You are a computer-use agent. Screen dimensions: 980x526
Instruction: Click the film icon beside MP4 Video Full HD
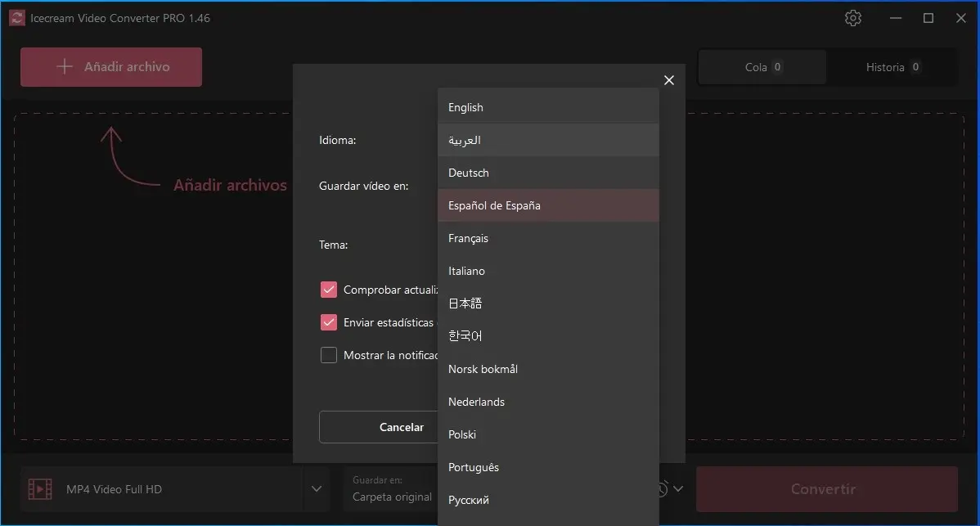click(x=40, y=489)
